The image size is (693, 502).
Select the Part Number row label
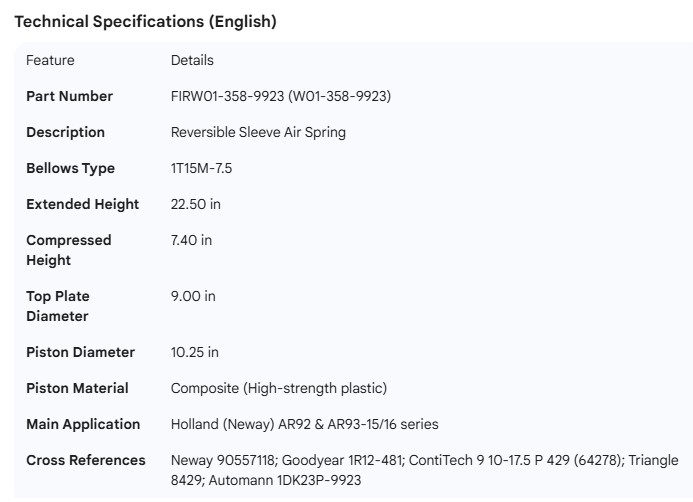[69, 96]
